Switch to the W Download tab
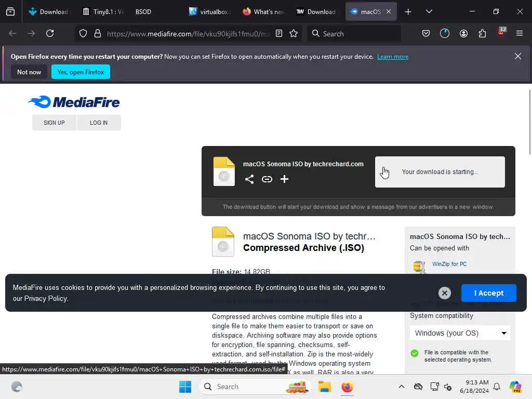This screenshot has height=399, width=532. pyautogui.click(x=316, y=12)
